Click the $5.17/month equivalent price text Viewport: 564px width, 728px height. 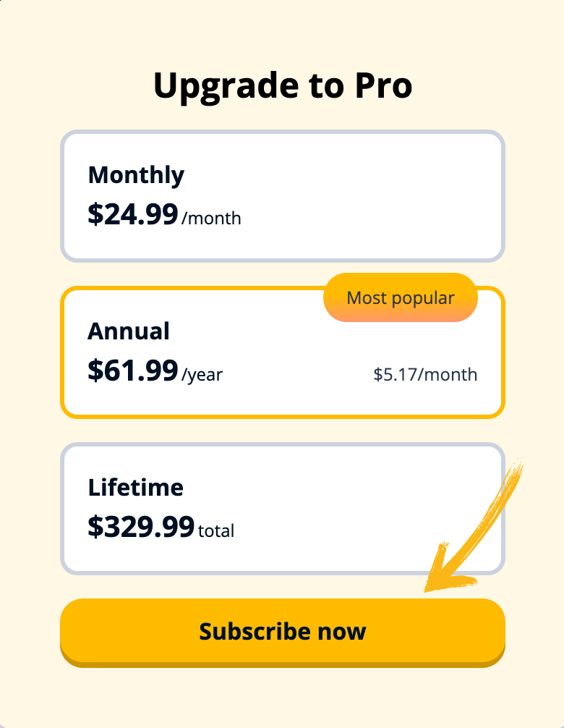[424, 375]
